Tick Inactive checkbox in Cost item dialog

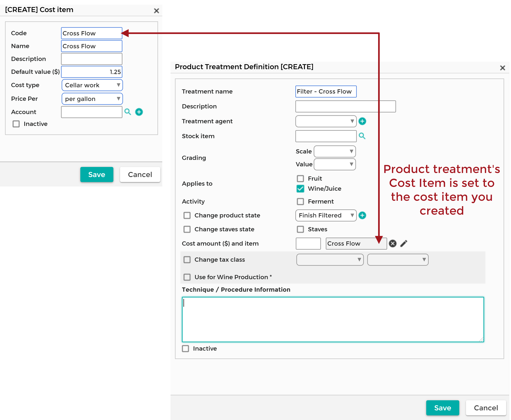(x=16, y=124)
